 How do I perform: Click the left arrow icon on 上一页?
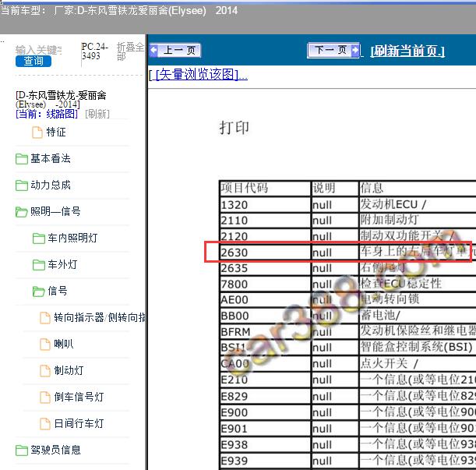pyautogui.click(x=154, y=50)
